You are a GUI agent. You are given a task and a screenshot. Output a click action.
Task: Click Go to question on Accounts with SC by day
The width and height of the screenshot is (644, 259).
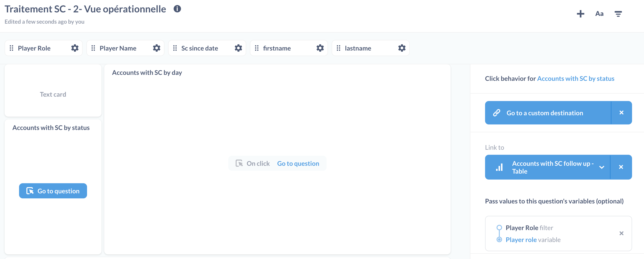tap(298, 163)
